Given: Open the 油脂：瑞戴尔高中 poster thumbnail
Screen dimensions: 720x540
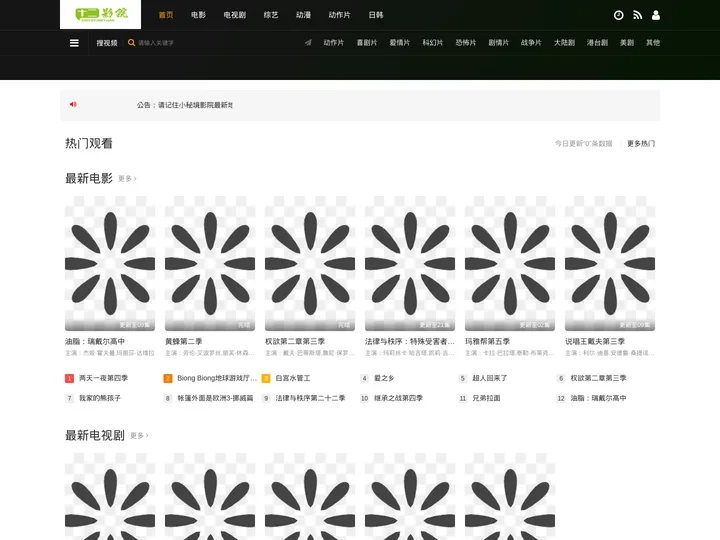Looking at the screenshot, I should 110,264.
